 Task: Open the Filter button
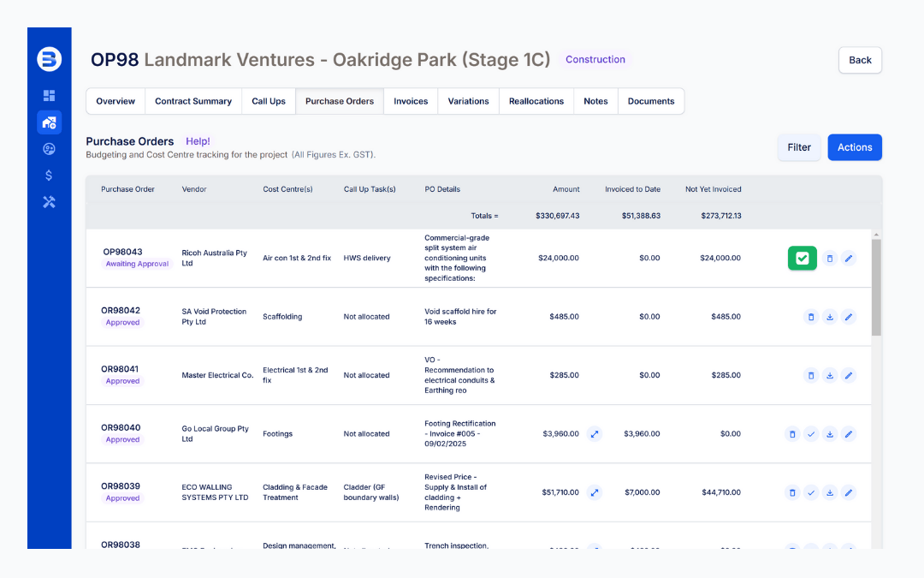[799, 147]
